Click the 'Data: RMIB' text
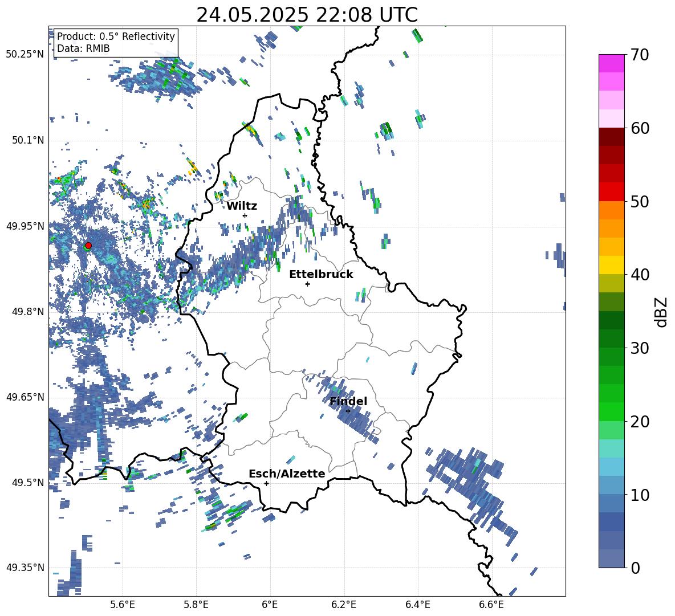The image size is (675, 616). point(83,48)
